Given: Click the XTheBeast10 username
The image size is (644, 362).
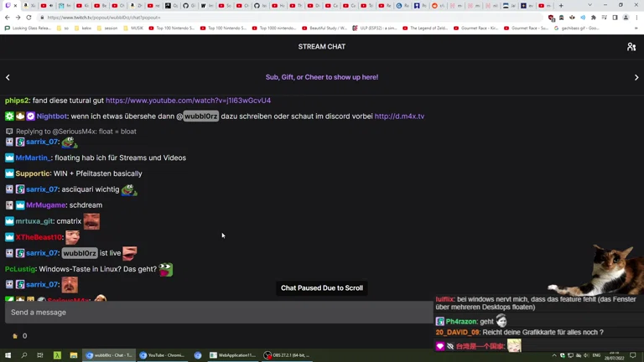Looking at the screenshot, I should [39, 237].
